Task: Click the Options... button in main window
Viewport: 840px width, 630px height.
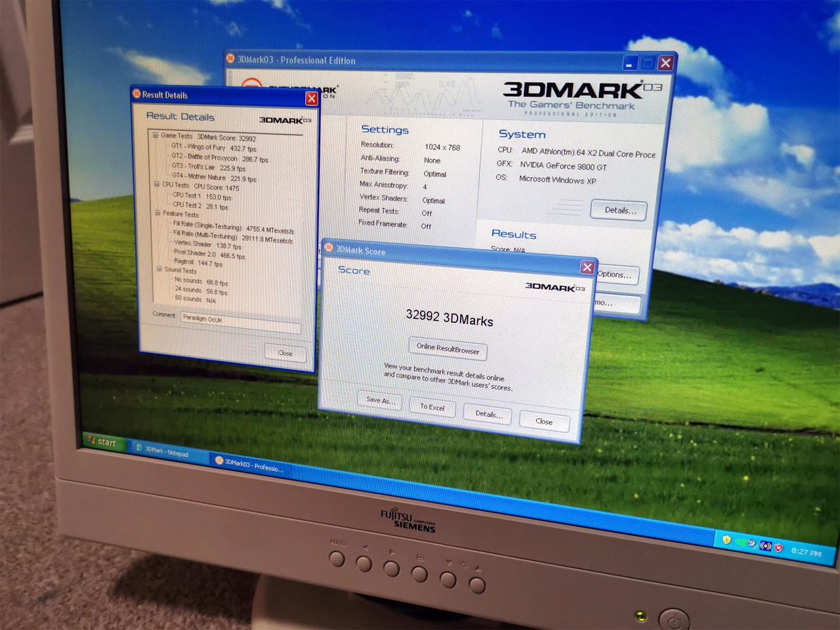Action: coord(617,274)
